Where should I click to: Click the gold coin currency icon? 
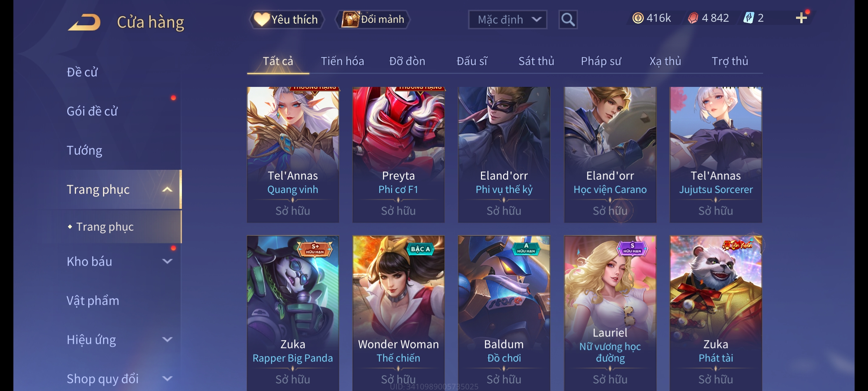pyautogui.click(x=638, y=18)
